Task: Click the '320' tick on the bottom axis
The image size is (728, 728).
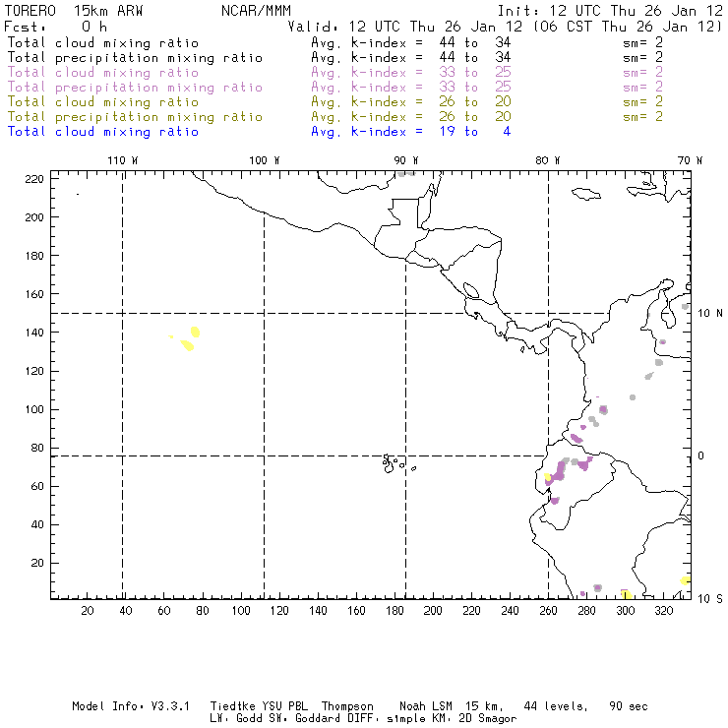Action: 664,611
